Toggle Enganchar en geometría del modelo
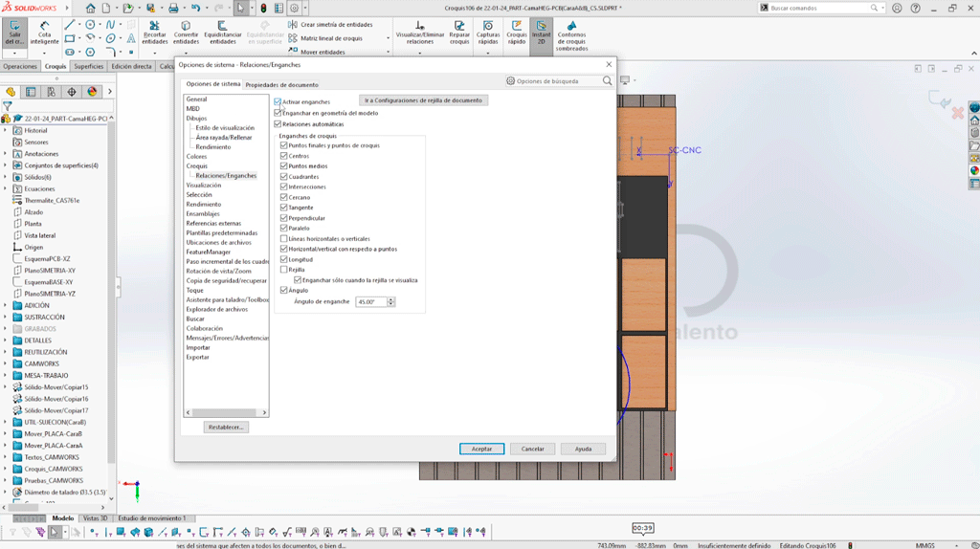The image size is (980, 549). tap(278, 113)
